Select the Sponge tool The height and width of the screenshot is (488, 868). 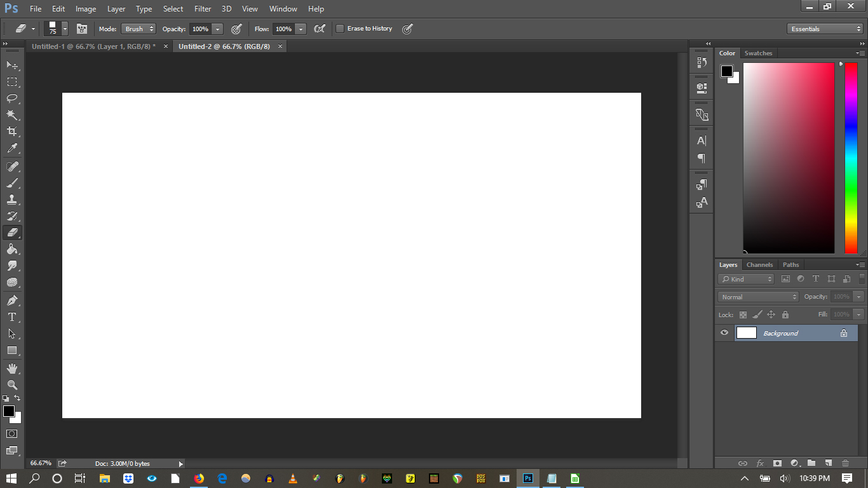click(12, 282)
